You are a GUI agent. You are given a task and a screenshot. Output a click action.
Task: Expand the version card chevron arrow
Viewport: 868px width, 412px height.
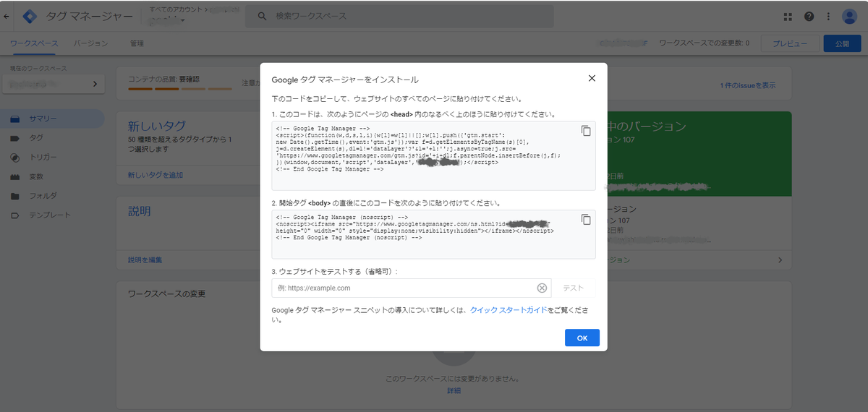[x=780, y=259]
